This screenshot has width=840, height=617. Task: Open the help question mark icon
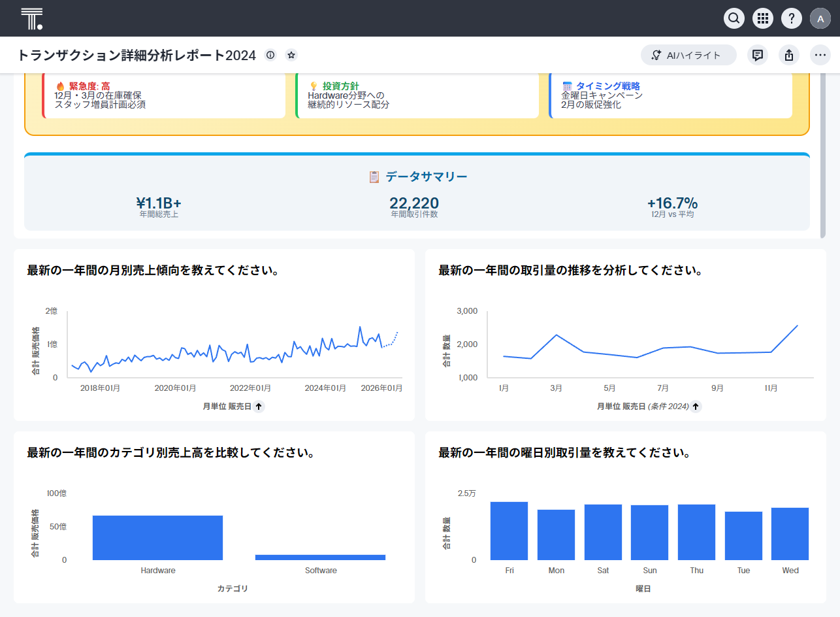[792, 18]
